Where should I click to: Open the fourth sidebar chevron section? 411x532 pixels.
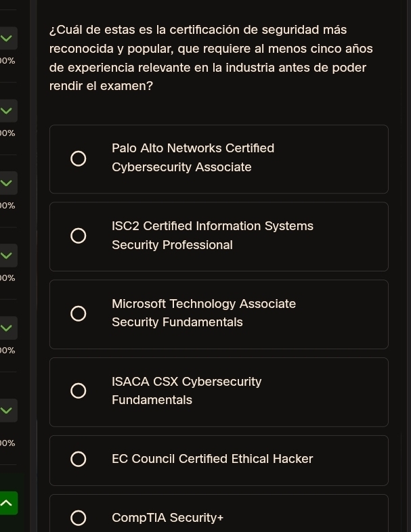click(x=7, y=255)
